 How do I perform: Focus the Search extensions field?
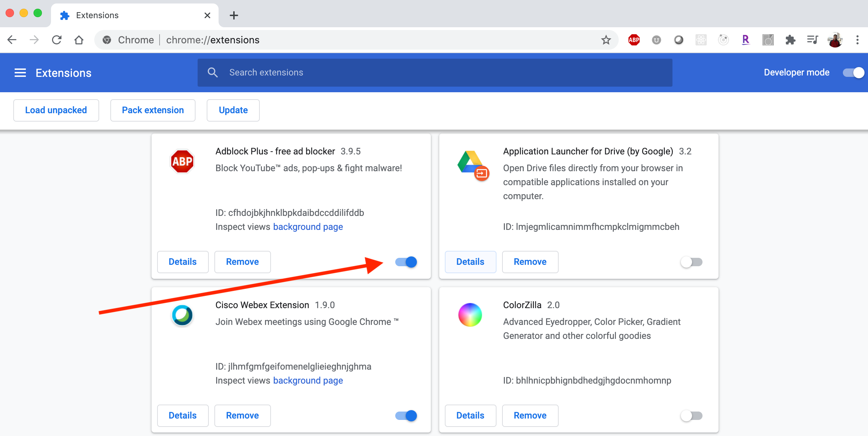tap(435, 72)
